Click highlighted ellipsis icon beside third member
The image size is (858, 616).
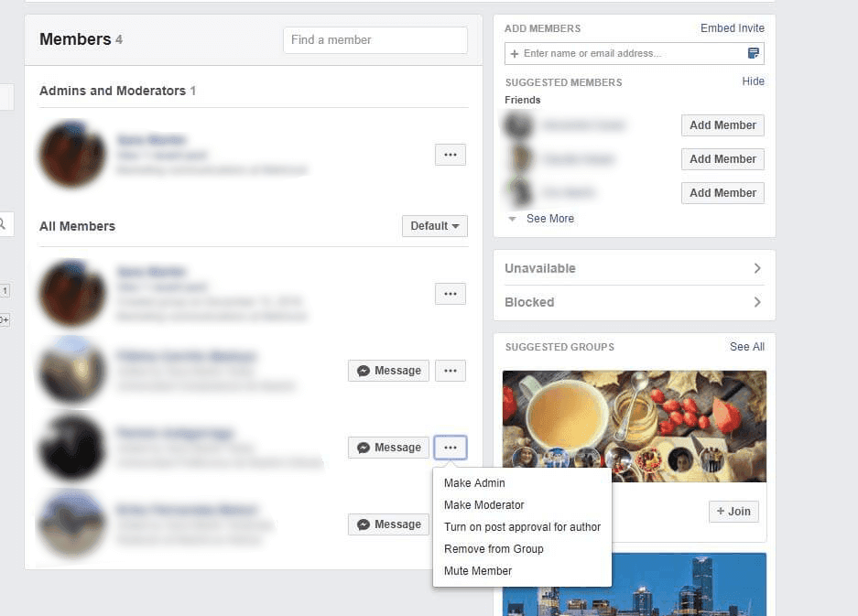click(450, 447)
